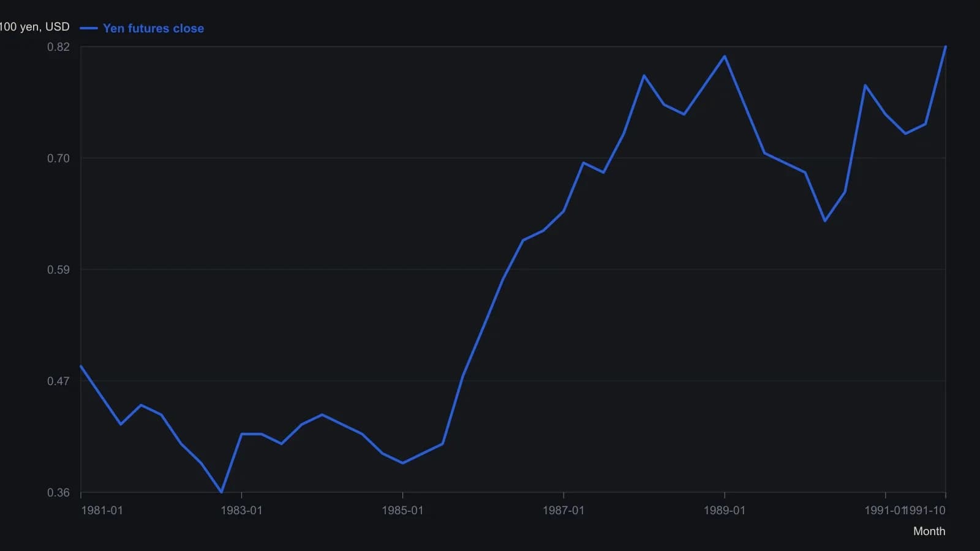This screenshot has height=551, width=980.
Task: Select the 0.47 y-axis label
Action: tap(58, 381)
